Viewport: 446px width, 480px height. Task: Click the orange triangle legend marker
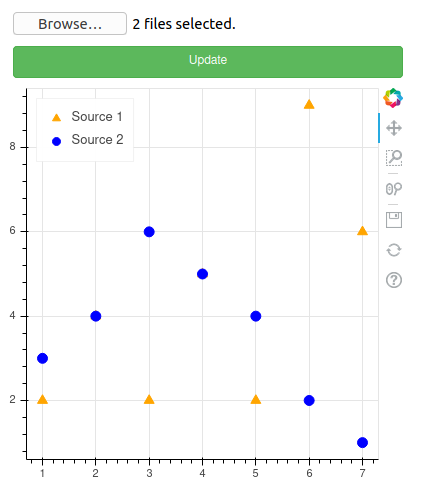click(x=57, y=118)
